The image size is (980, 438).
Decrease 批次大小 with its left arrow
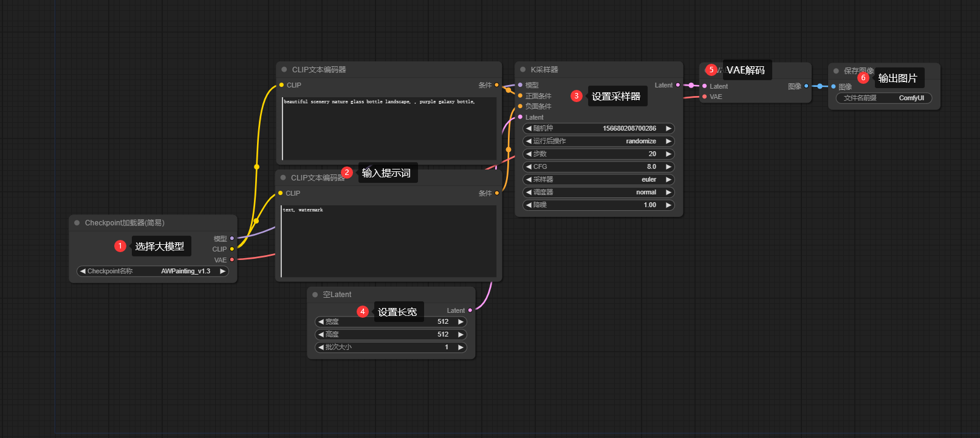pyautogui.click(x=321, y=347)
